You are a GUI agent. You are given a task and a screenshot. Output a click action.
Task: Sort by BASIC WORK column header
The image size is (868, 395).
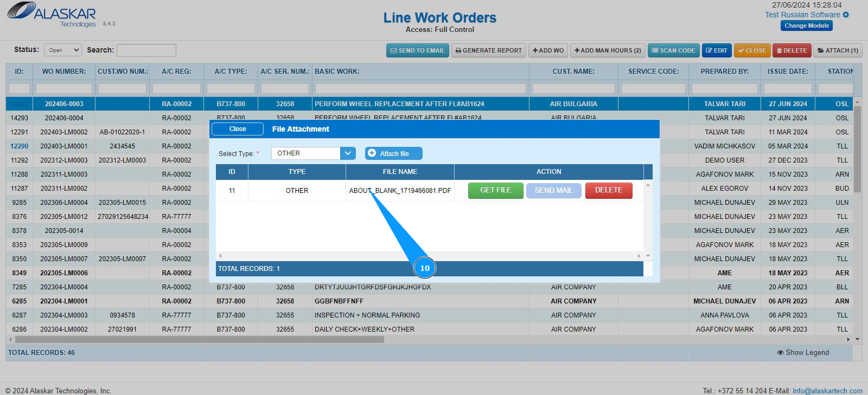pyautogui.click(x=420, y=72)
